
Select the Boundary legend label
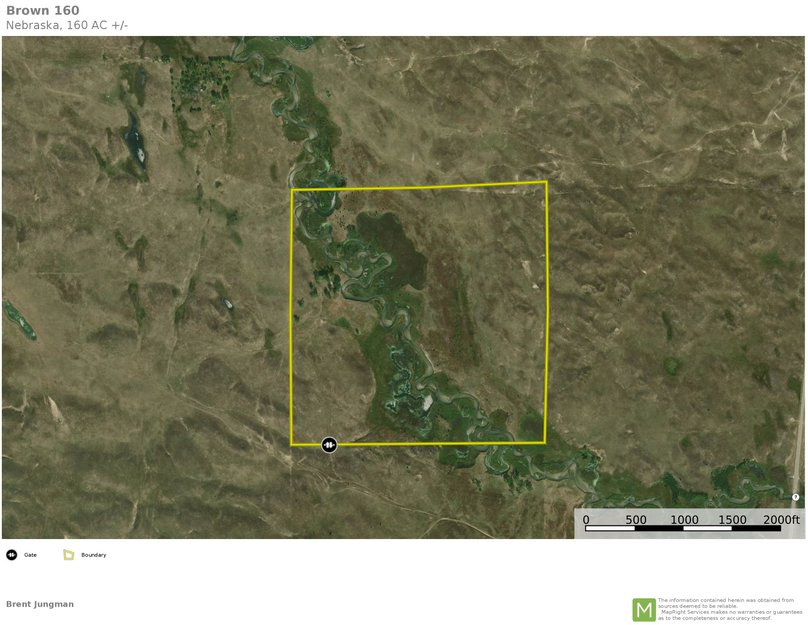pyautogui.click(x=94, y=555)
